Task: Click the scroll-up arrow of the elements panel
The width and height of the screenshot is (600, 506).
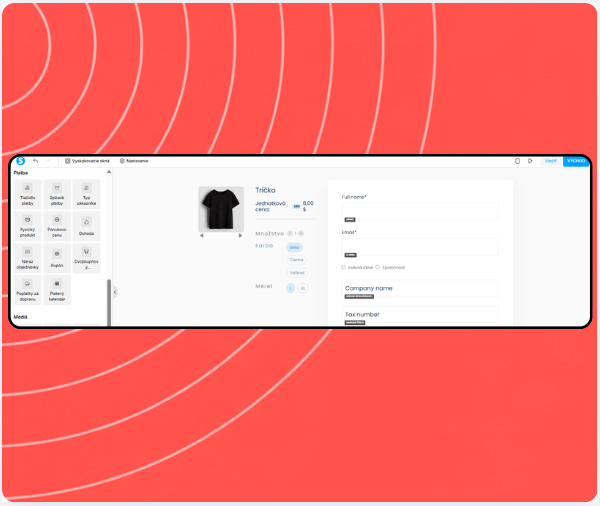Action: point(109,172)
